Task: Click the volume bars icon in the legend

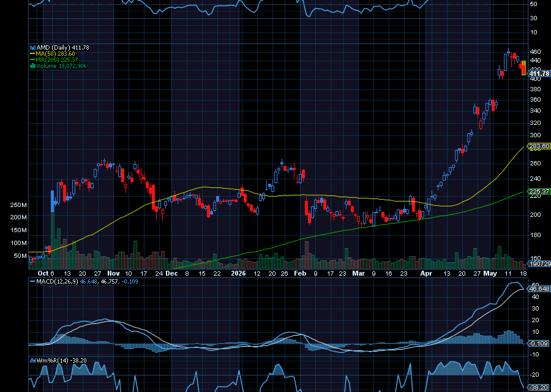Action: [32, 66]
